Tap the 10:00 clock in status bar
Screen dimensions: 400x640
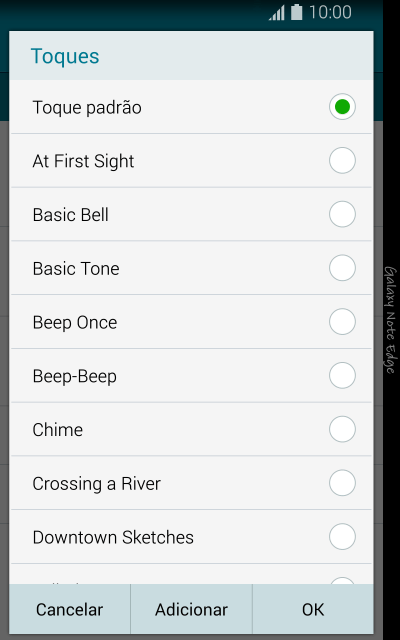pyautogui.click(x=330, y=12)
